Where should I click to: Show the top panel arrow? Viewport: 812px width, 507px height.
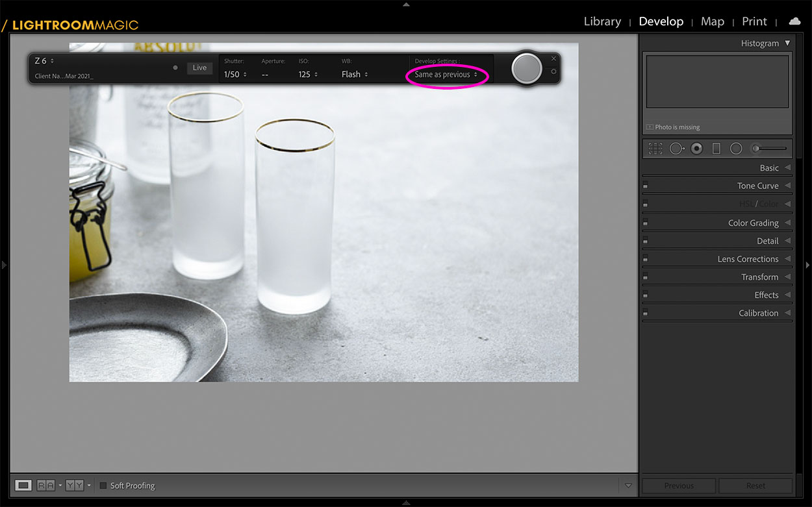406,4
